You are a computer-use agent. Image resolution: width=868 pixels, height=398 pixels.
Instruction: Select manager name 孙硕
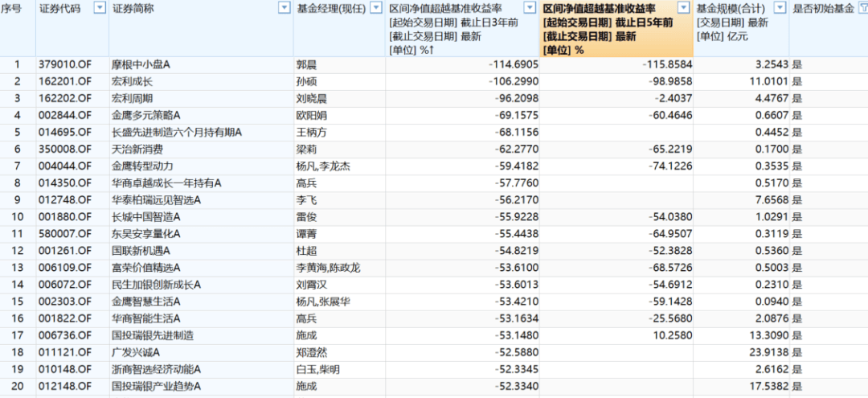click(306, 82)
